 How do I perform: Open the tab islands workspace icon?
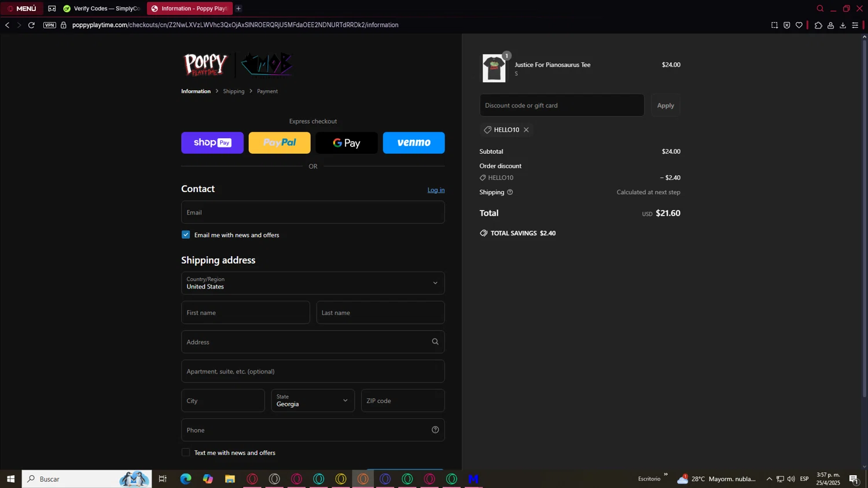tap(52, 9)
